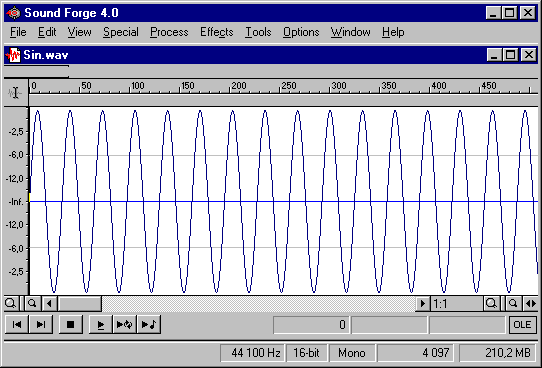The image size is (542, 368).
Task: Click the 44 100 Hz sample rate field
Action: click(x=252, y=353)
